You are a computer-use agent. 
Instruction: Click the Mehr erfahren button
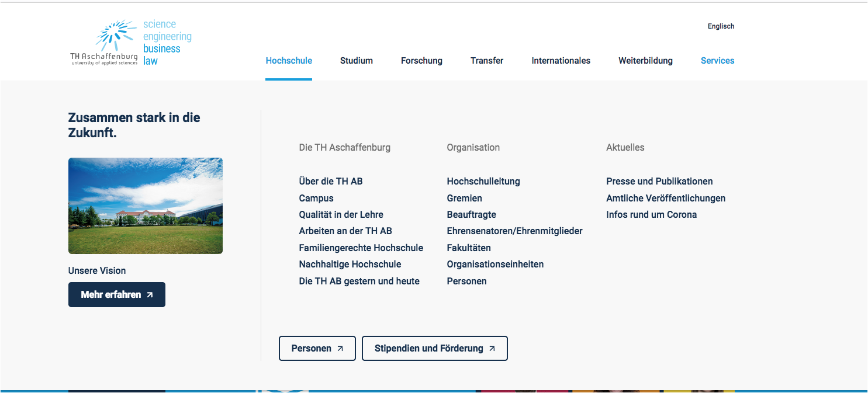(x=116, y=294)
